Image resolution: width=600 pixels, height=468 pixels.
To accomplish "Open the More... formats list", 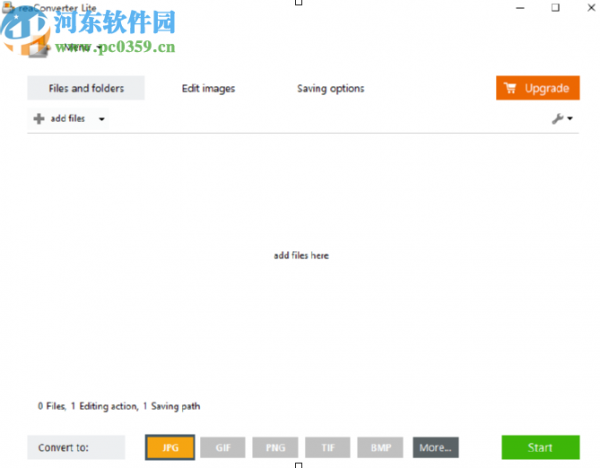I will pos(435,447).
